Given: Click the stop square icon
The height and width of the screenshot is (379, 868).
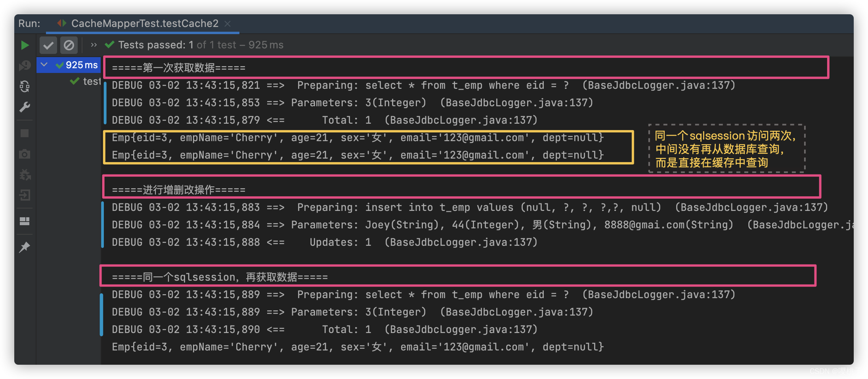Looking at the screenshot, I should 25,133.
